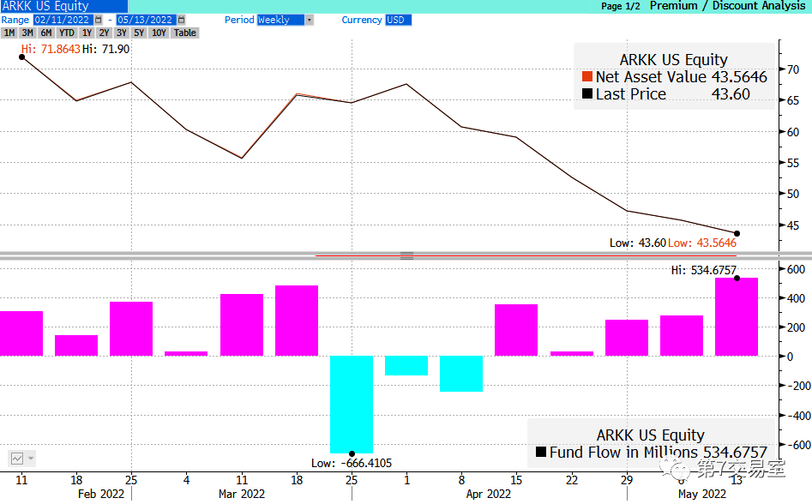This screenshot has width=812, height=504.
Task: Open the start date calendar picker icon
Action: coord(99,20)
